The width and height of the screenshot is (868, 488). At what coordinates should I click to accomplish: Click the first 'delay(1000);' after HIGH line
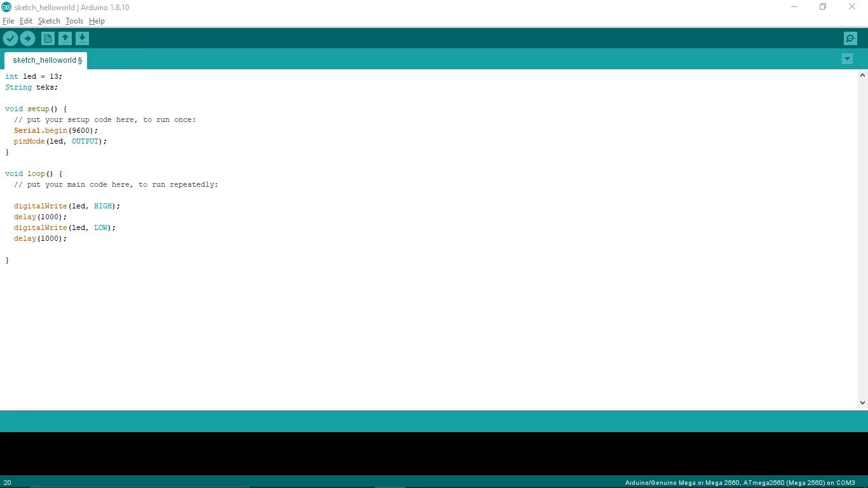[x=40, y=217]
